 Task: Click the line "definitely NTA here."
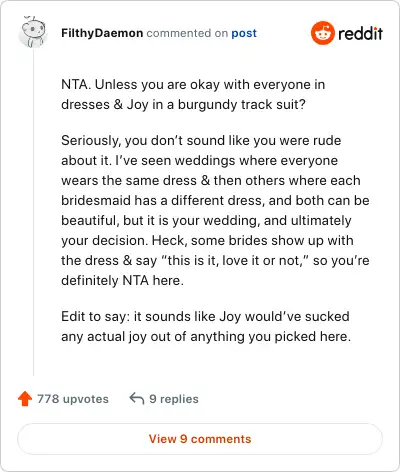[122, 280]
